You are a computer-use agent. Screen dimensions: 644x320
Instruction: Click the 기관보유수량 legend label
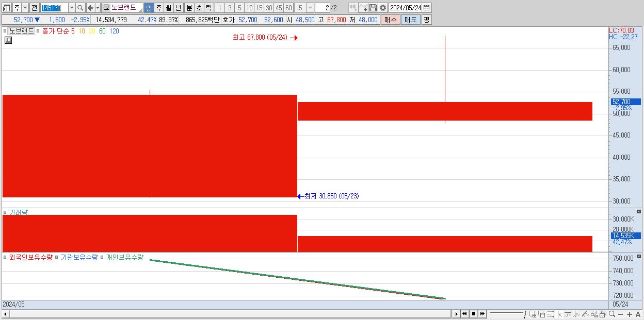pyautogui.click(x=79, y=257)
